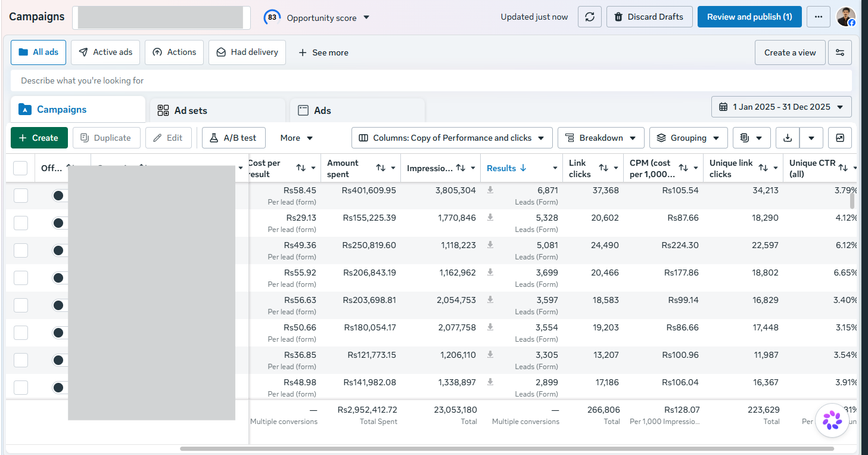Download leads for the 5,328 results row
The width and height of the screenshot is (868, 455).
(x=490, y=218)
